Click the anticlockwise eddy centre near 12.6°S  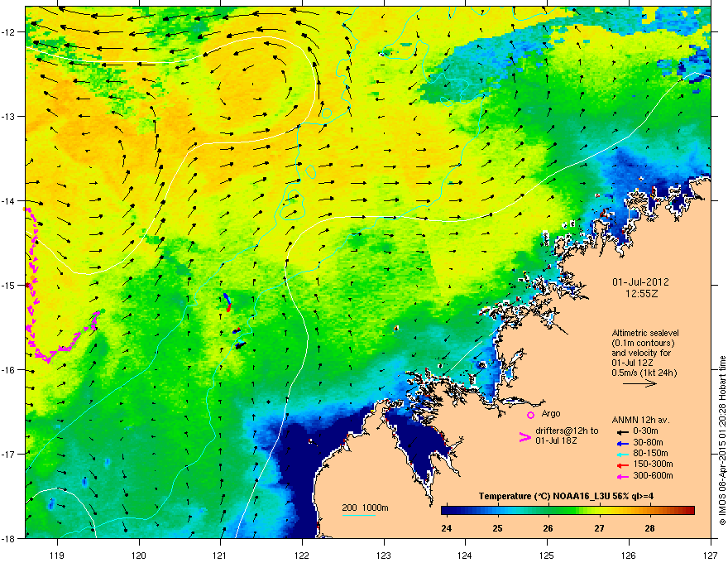pos(253,84)
